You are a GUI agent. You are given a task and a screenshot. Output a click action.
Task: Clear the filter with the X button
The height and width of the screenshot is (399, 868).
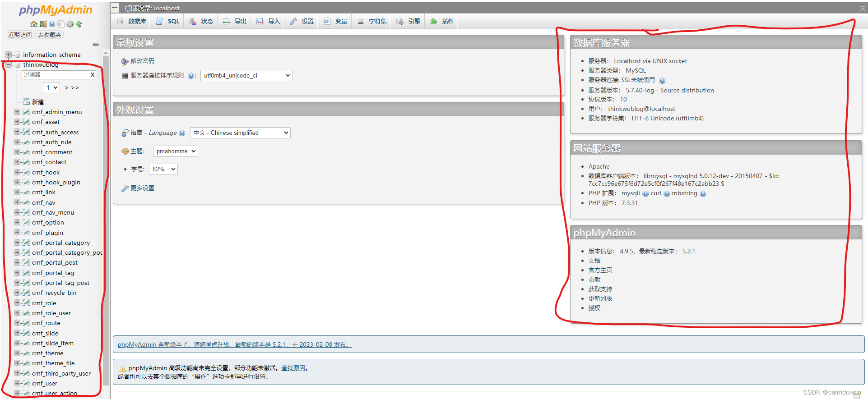click(93, 75)
